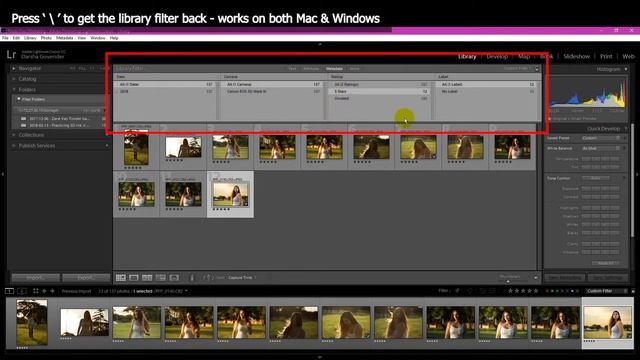Select the Text tab in Library Filter
Viewport: 640px width, 360px height.
pyautogui.click(x=292, y=69)
